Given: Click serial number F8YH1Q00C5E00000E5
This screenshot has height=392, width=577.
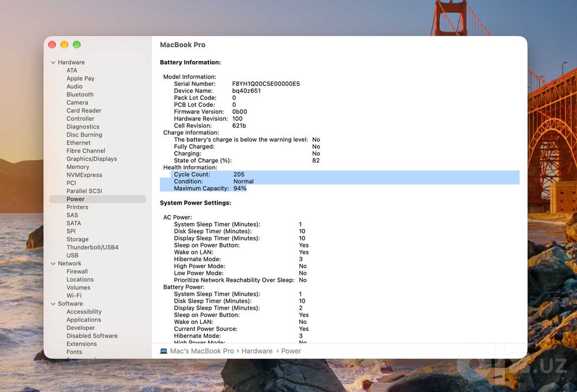Looking at the screenshot, I should pos(266,84).
